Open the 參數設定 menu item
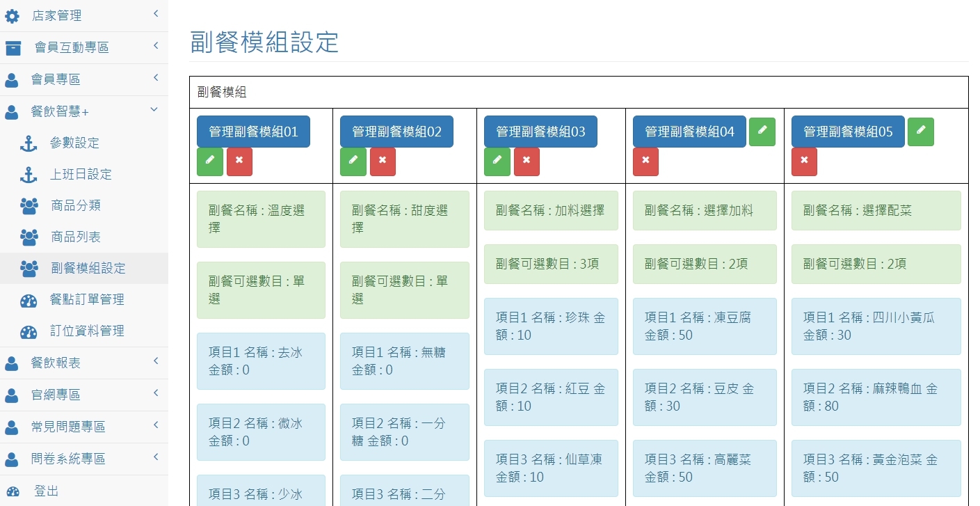Image resolution: width=980 pixels, height=506 pixels. click(84, 143)
